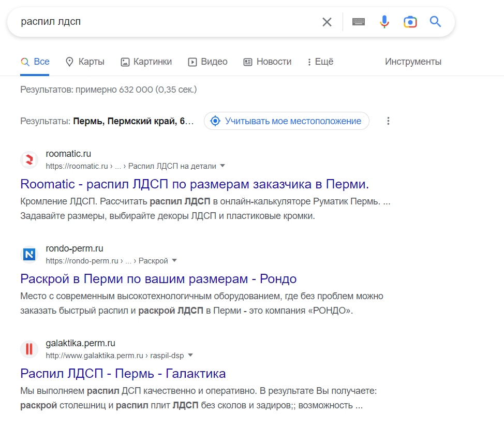Open the "Видео" tab
This screenshot has width=504, height=427.
pos(207,62)
